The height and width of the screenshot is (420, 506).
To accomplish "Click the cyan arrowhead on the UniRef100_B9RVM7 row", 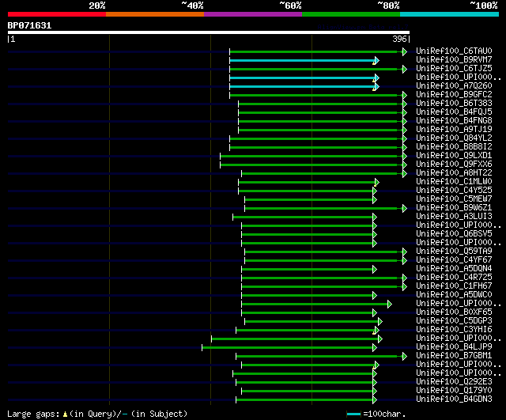I will click(x=377, y=60).
